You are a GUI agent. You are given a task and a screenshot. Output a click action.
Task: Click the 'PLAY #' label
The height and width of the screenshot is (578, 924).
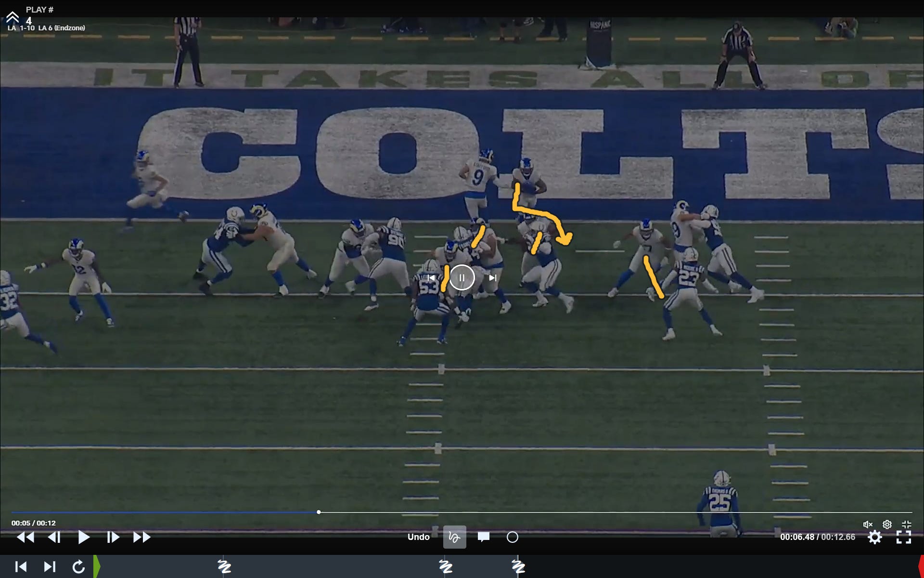pyautogui.click(x=39, y=10)
